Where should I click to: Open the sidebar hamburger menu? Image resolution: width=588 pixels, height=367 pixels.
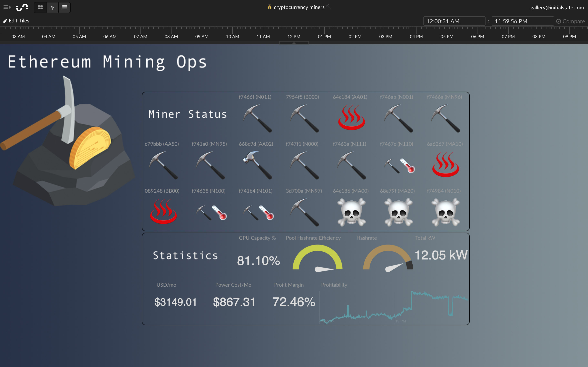(x=7, y=7)
